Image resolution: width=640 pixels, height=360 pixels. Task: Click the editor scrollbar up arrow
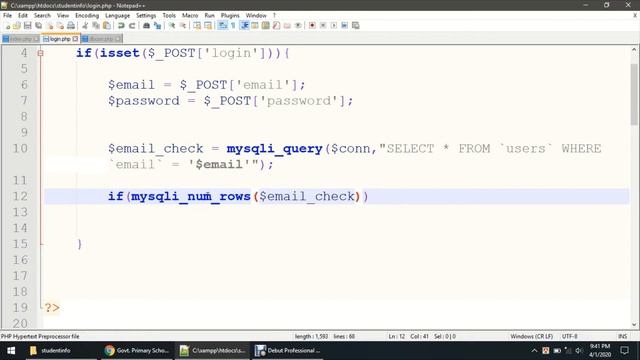click(634, 49)
